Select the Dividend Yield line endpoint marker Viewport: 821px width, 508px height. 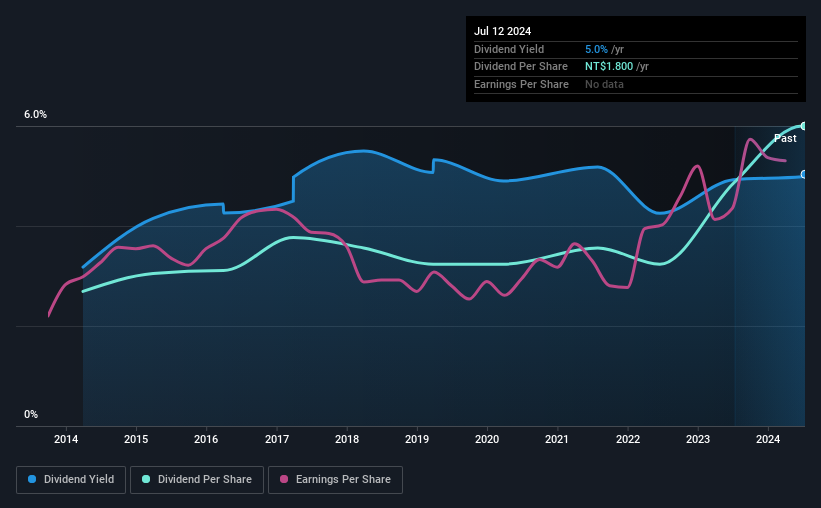point(804,174)
